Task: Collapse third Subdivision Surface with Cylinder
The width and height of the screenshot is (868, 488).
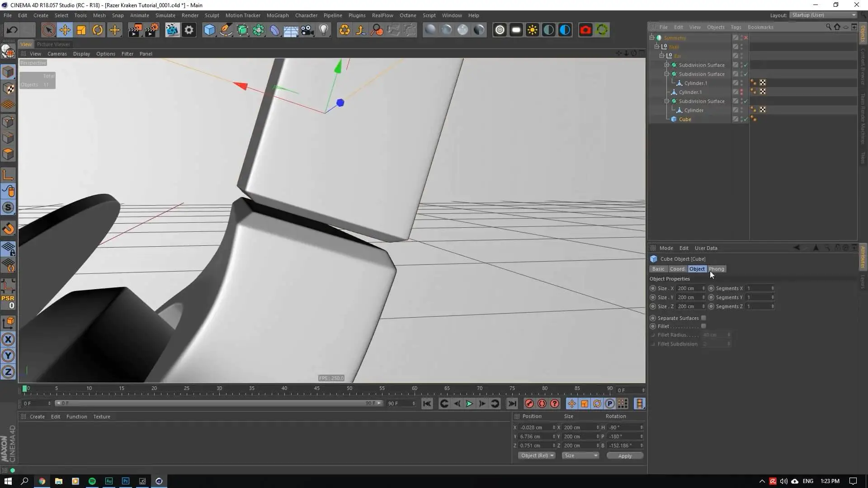Action: pyautogui.click(x=667, y=101)
